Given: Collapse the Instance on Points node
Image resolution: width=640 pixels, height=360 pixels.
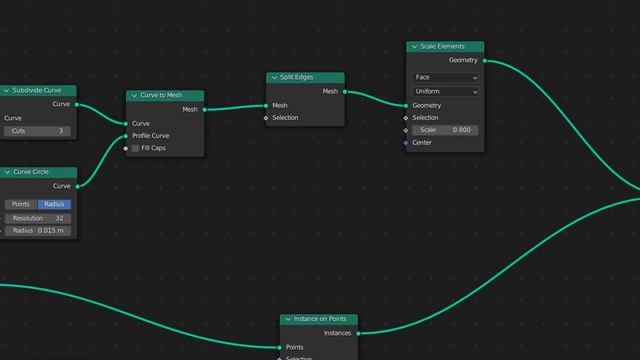Looking at the screenshot, I should pos(288,319).
